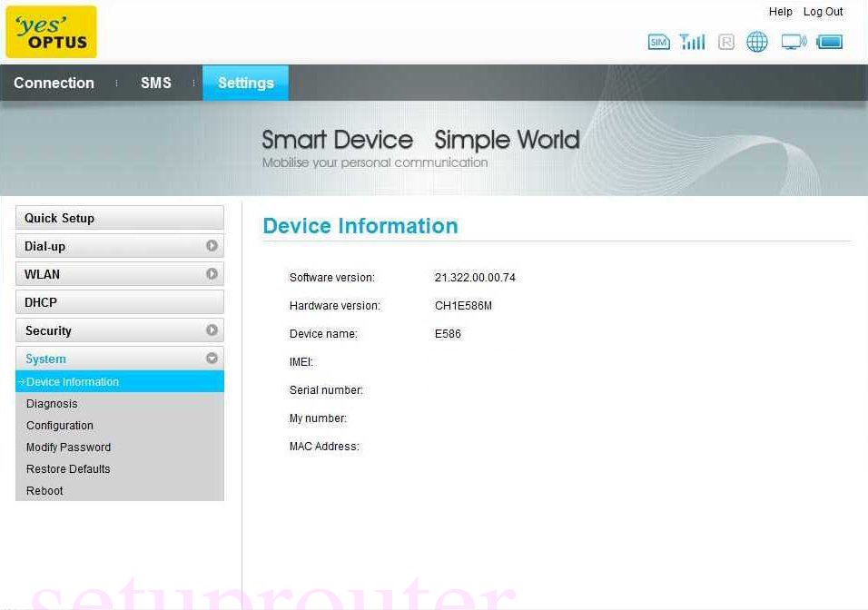Screen dimensions: 868x610
Task: Open the SMS tab
Action: click(x=156, y=83)
